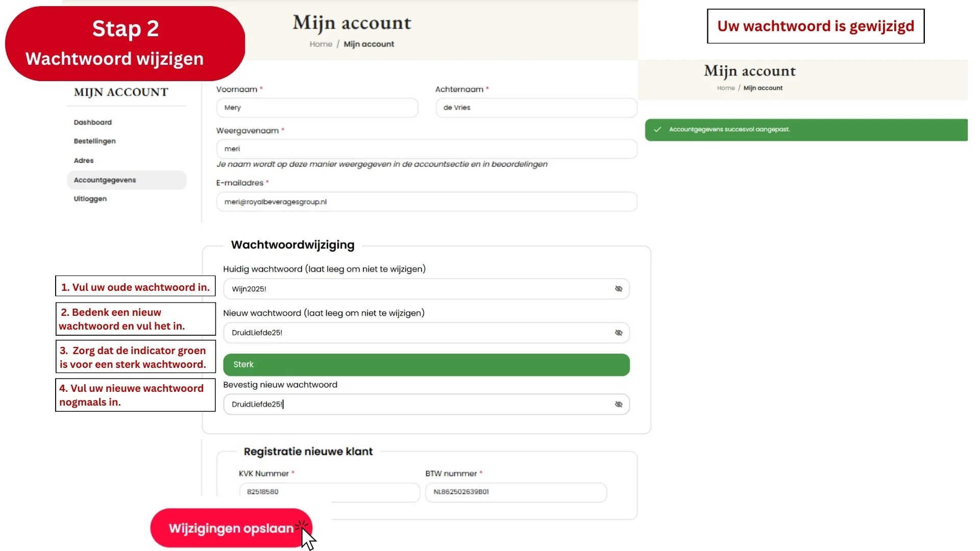This screenshot has width=980, height=551.
Task: Click the Wijzigingen opslaan button
Action: pos(231,528)
